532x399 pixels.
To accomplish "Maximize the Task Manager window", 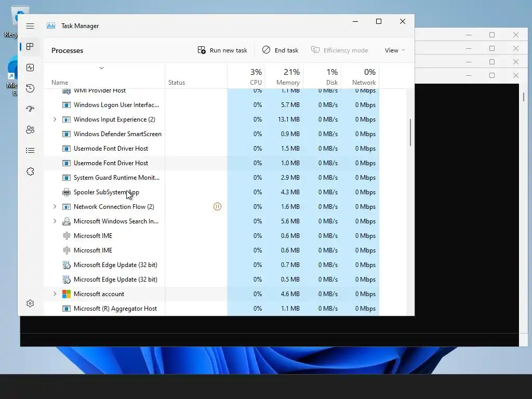I will [379, 21].
